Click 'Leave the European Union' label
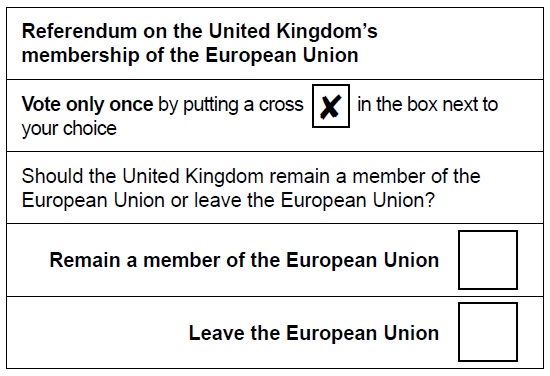 (314, 333)
